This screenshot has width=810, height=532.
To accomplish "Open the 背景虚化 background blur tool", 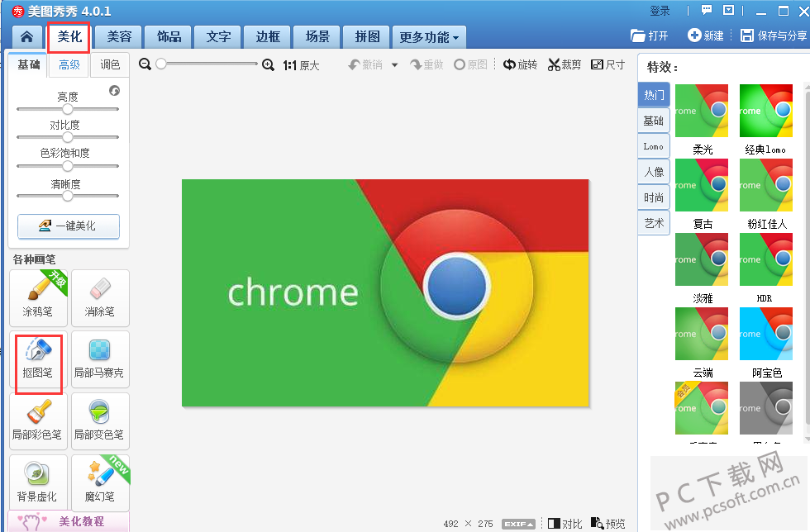I will 38,483.
